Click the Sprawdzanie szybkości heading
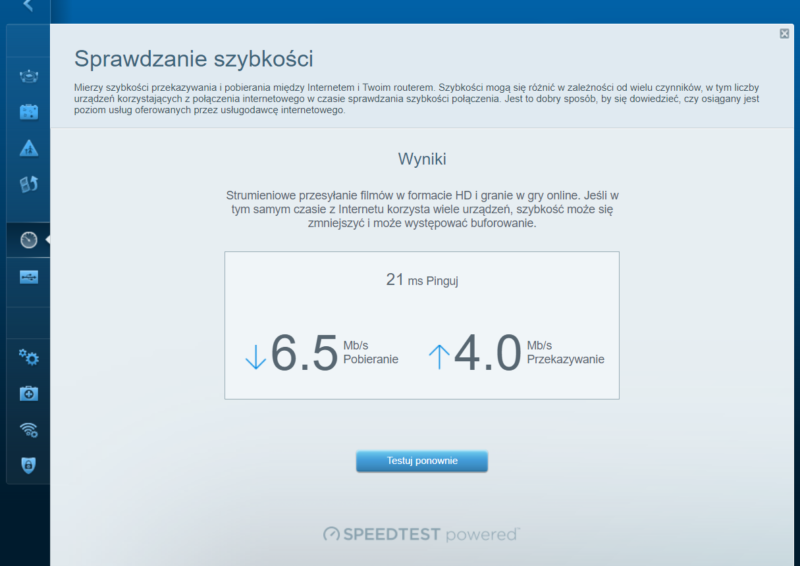 pos(193,59)
